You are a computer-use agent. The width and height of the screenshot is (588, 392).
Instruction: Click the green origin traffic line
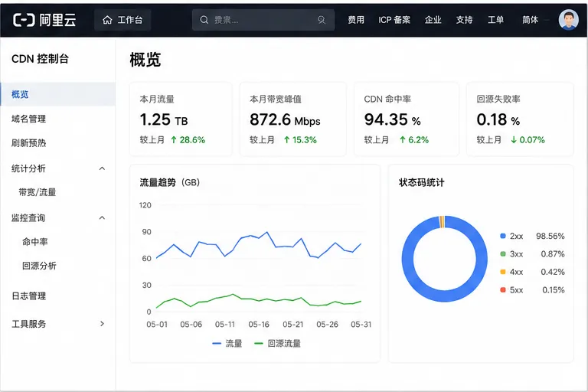[259, 301]
